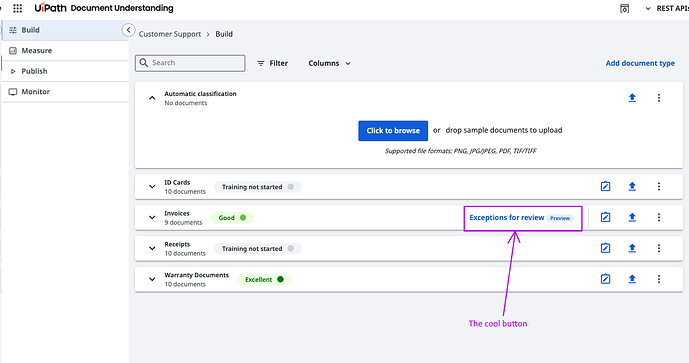
Task: Click Add document type
Action: coord(640,63)
